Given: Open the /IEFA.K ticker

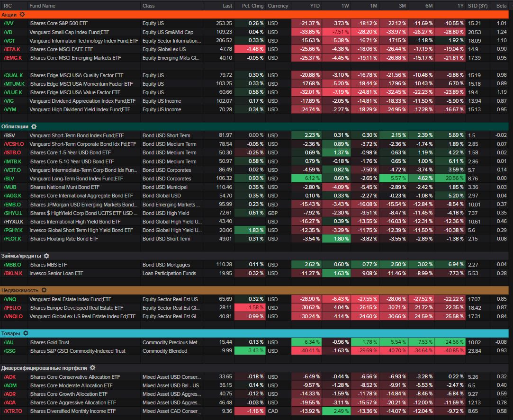Looking at the screenshot, I should pyautogui.click(x=12, y=49).
